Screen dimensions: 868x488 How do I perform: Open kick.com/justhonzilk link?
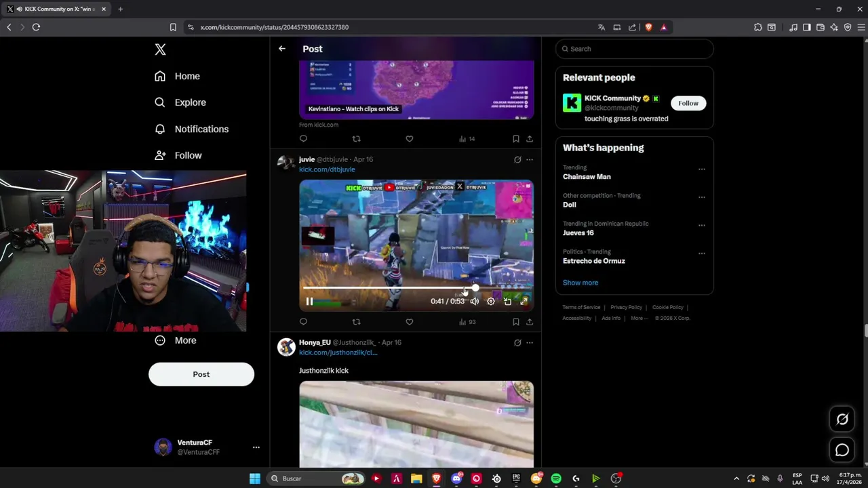point(338,352)
